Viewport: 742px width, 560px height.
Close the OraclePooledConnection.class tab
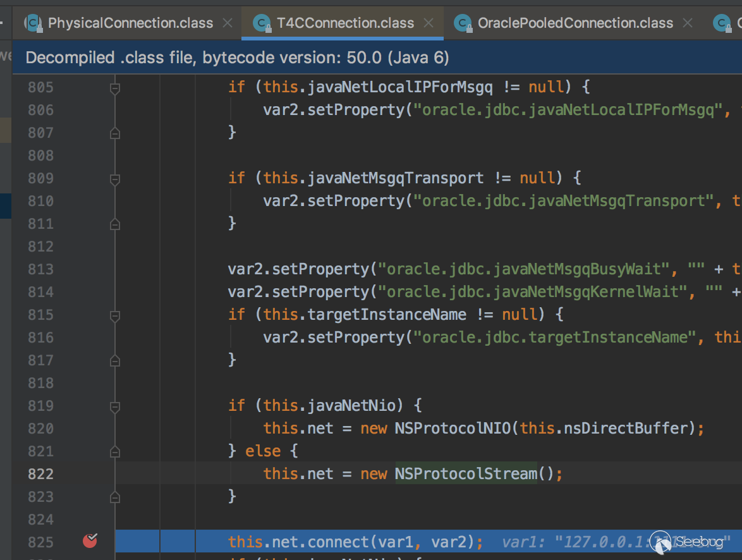[688, 23]
